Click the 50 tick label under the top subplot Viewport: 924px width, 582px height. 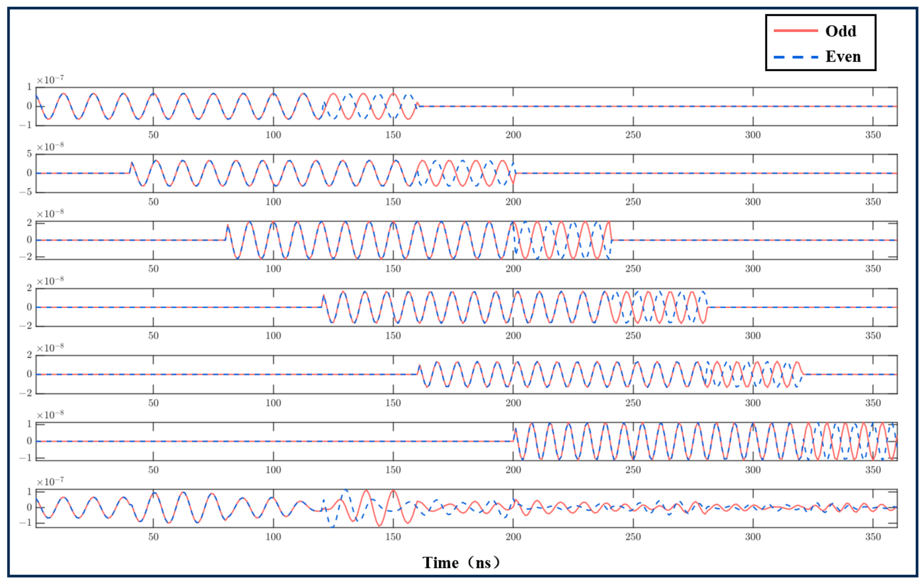(153, 135)
